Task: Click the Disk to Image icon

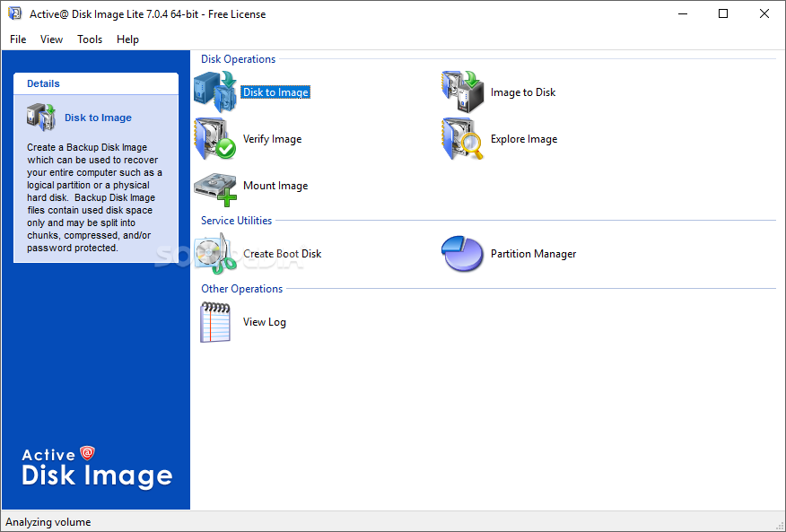Action: point(215,92)
